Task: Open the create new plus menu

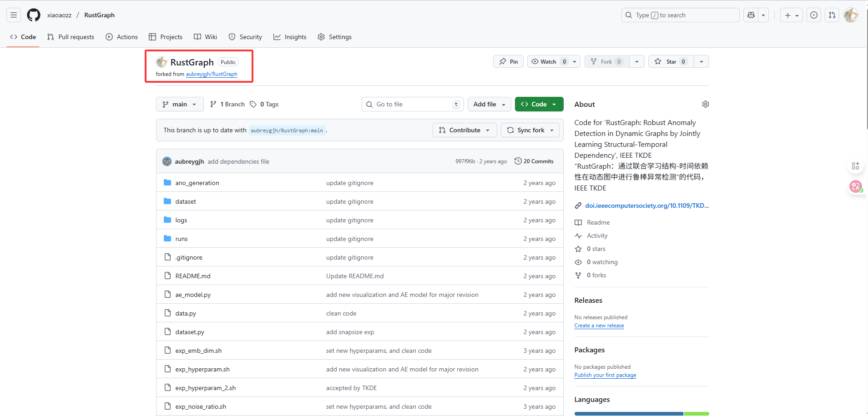Action: click(792, 15)
